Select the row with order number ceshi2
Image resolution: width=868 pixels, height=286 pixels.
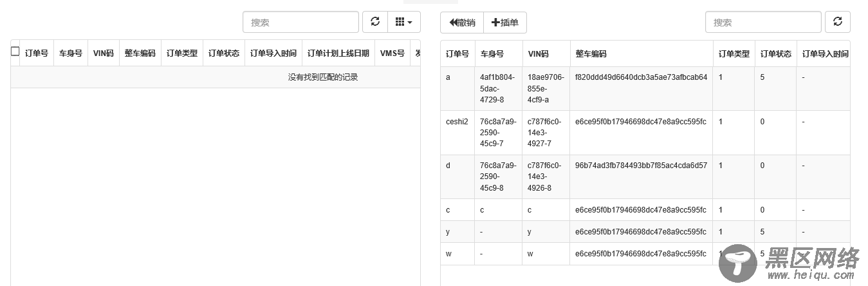[645, 133]
